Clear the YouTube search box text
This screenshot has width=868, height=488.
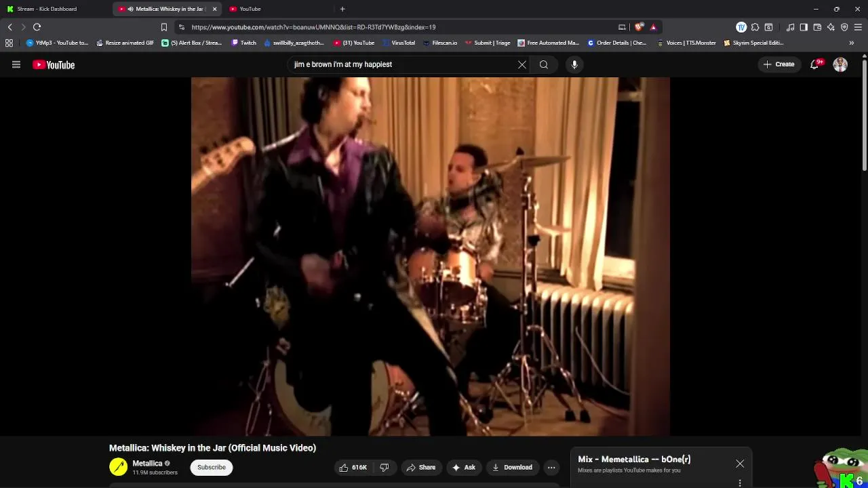tap(522, 64)
